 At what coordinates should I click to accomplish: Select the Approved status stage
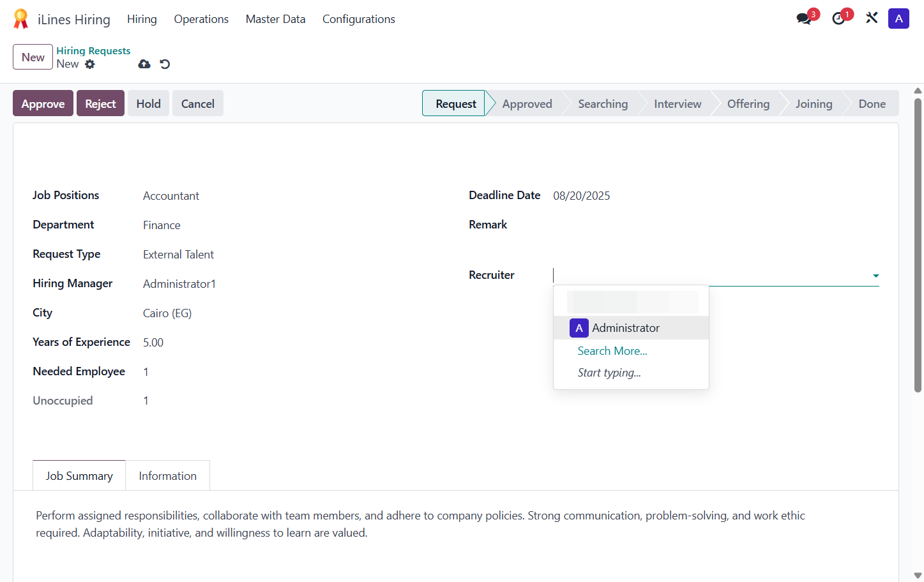pyautogui.click(x=527, y=103)
